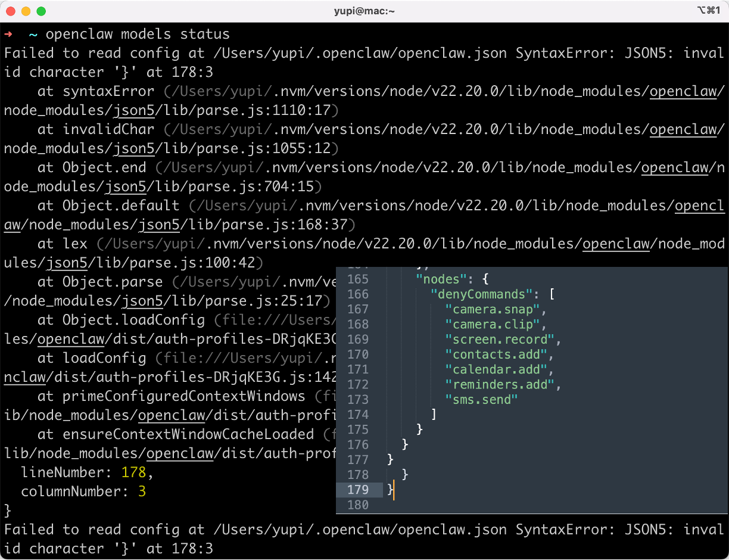The height and width of the screenshot is (560, 729).
Task: Minimize the terminal with the yellow button
Action: [x=26, y=11]
